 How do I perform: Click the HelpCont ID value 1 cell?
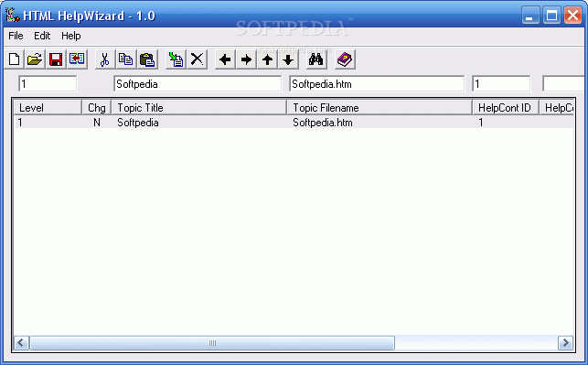click(481, 123)
